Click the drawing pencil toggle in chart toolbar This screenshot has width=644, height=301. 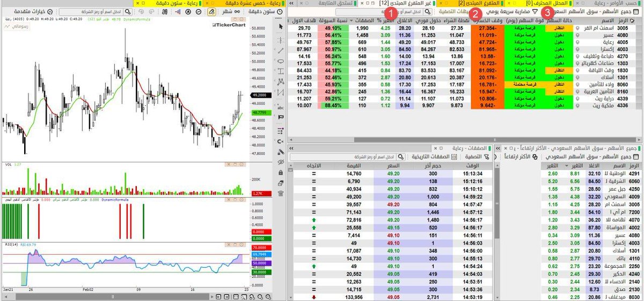point(211,11)
